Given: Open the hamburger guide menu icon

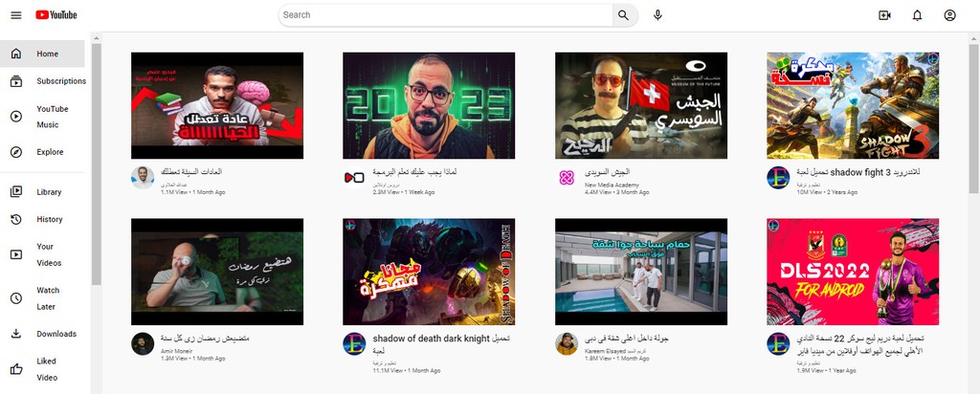Looking at the screenshot, I should [x=16, y=15].
